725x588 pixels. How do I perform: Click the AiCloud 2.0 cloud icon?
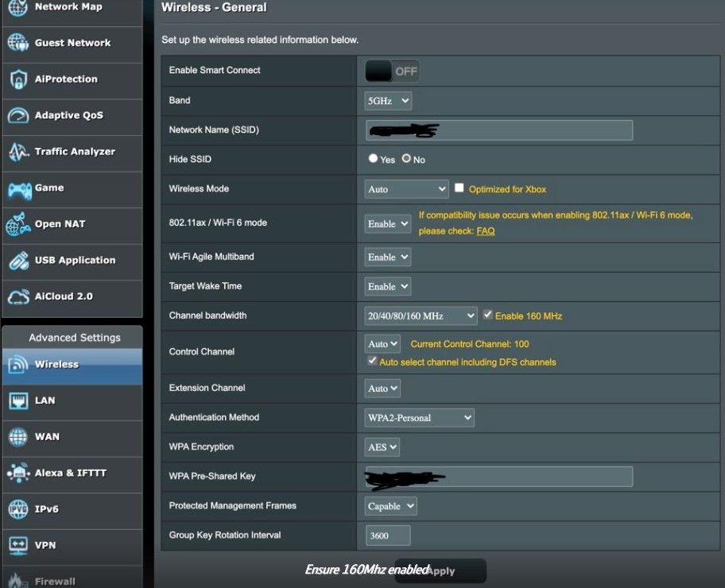click(x=17, y=296)
